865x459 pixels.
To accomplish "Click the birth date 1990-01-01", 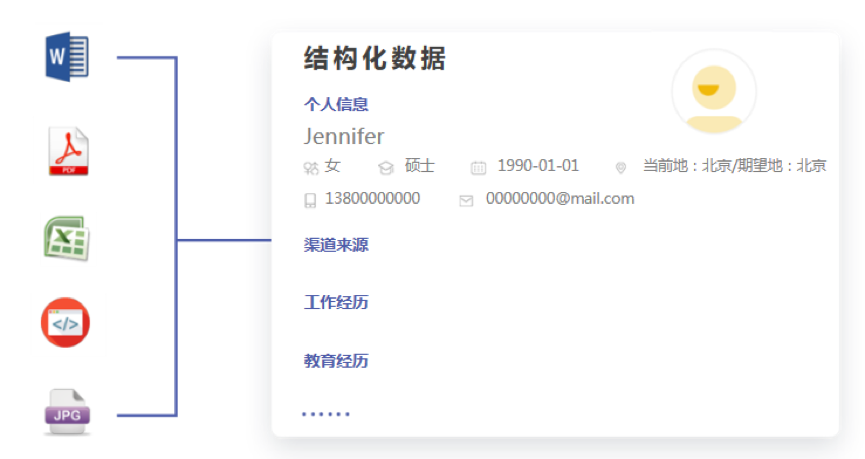I will coord(538,166).
